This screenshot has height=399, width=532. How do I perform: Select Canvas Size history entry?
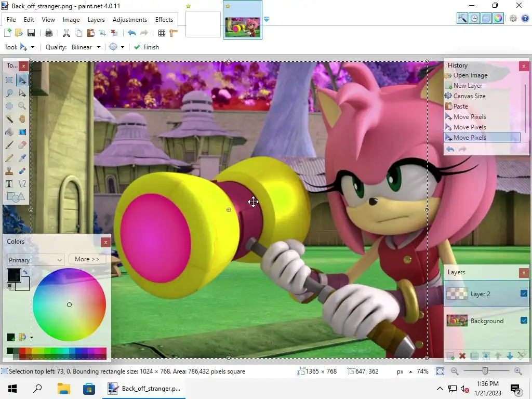point(470,96)
